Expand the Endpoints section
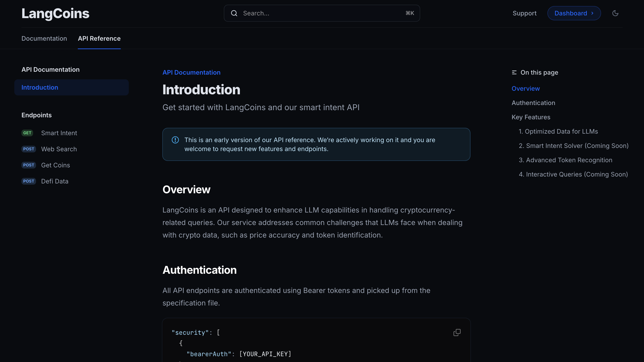 coord(36,115)
